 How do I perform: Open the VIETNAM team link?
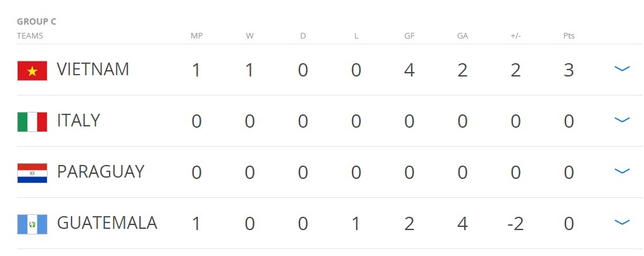pos(93,70)
